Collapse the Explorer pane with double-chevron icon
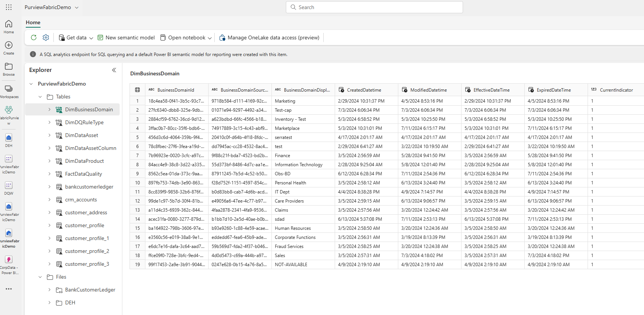This screenshot has width=644, height=315. [x=114, y=70]
